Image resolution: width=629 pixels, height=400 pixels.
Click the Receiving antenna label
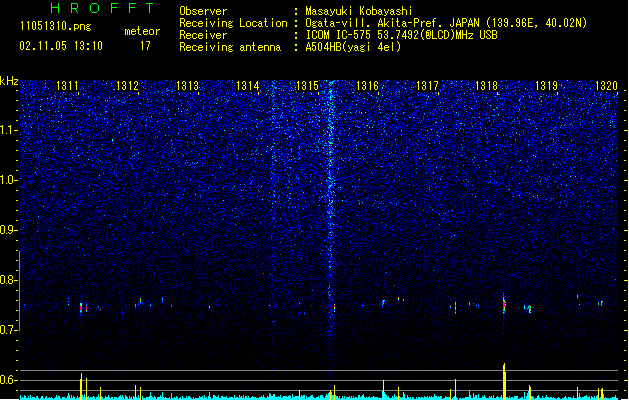(230, 47)
